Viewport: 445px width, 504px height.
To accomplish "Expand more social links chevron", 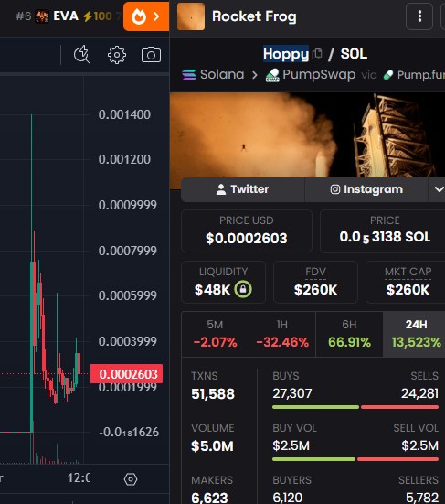I will [x=439, y=189].
